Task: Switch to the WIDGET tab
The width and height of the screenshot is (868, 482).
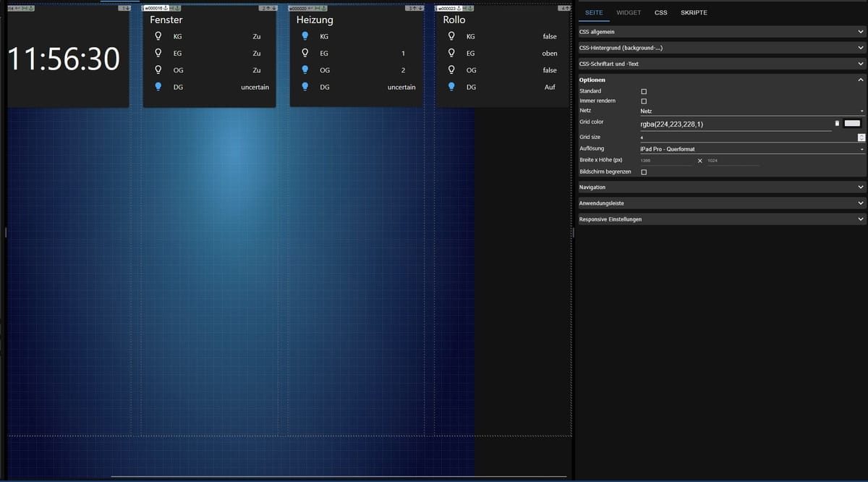Action: [x=628, y=13]
